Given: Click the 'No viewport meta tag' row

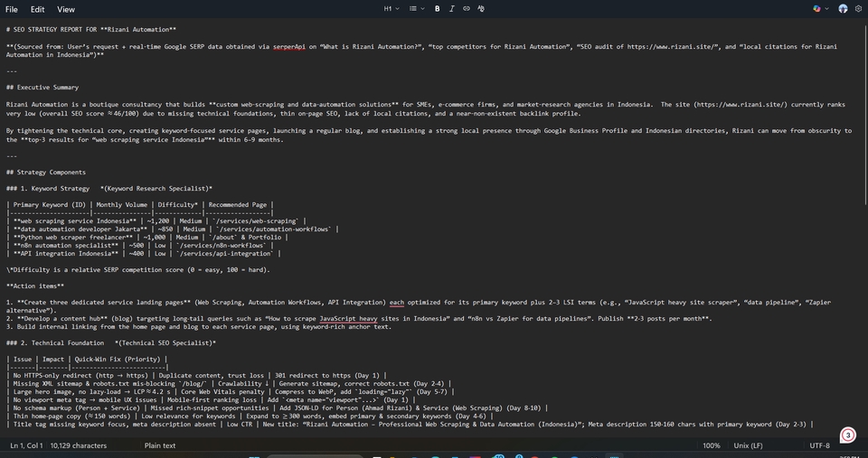Looking at the screenshot, I should (211, 400).
